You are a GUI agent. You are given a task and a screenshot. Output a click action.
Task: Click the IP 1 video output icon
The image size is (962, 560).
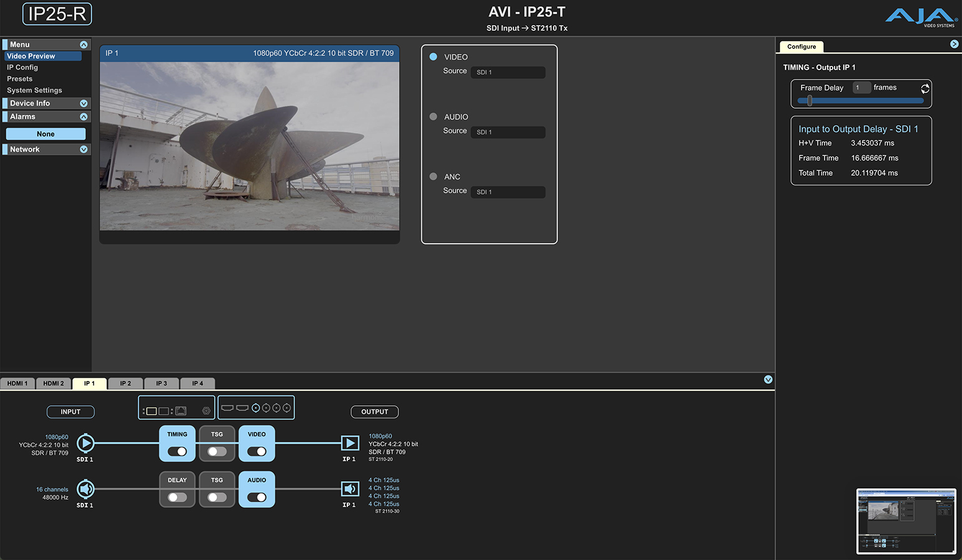tap(350, 443)
